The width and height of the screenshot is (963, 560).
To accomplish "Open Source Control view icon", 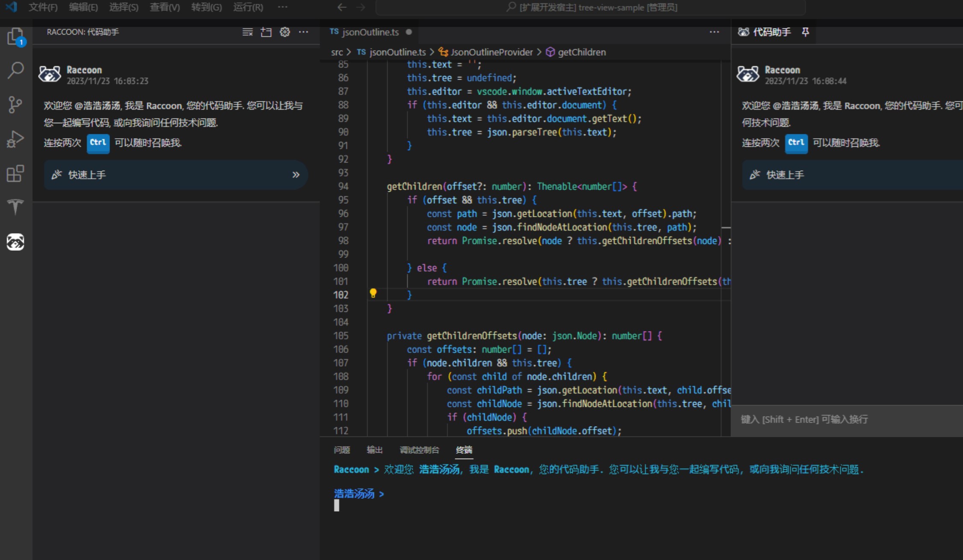I will [15, 104].
